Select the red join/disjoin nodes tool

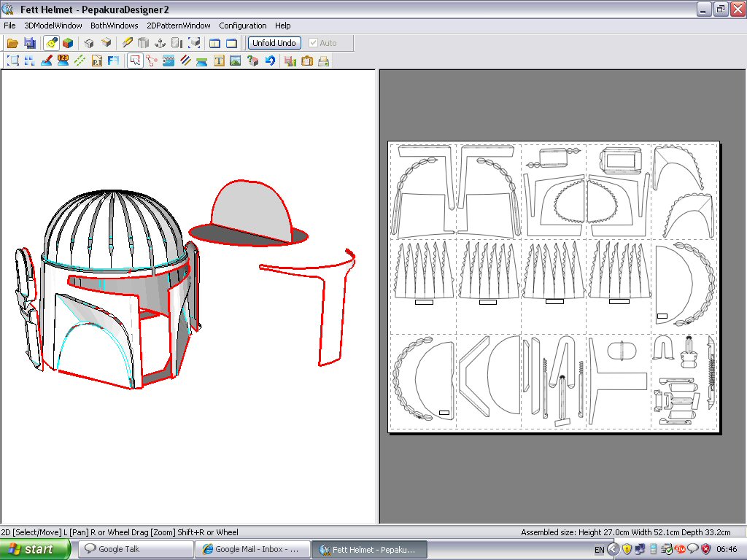point(152,61)
